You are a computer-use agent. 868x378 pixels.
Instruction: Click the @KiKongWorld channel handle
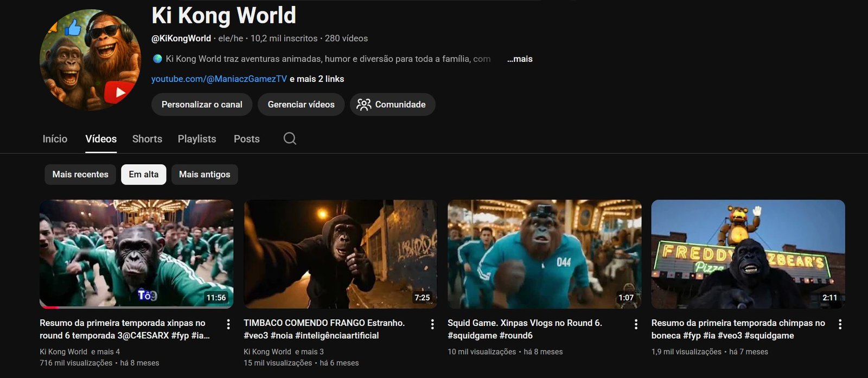[x=181, y=39]
